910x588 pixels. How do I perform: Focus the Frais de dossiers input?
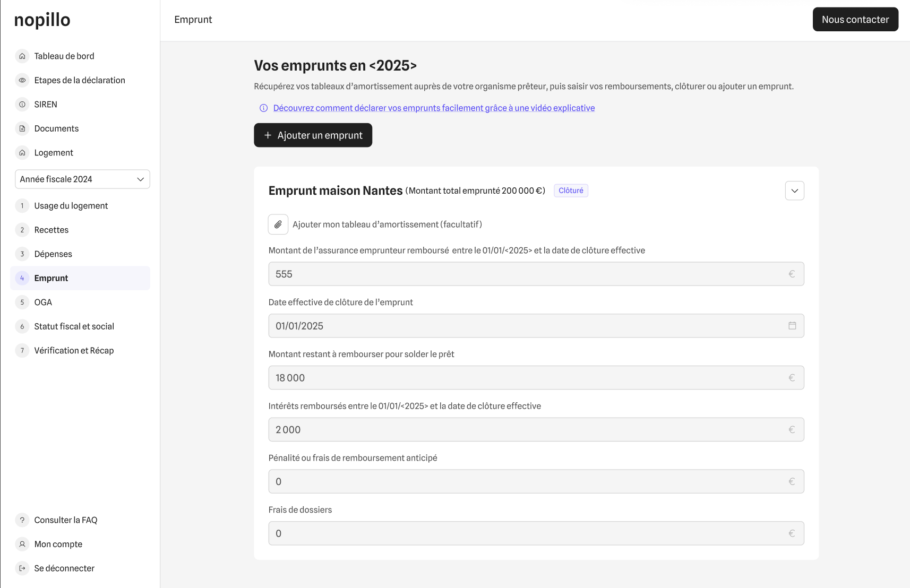(531, 533)
